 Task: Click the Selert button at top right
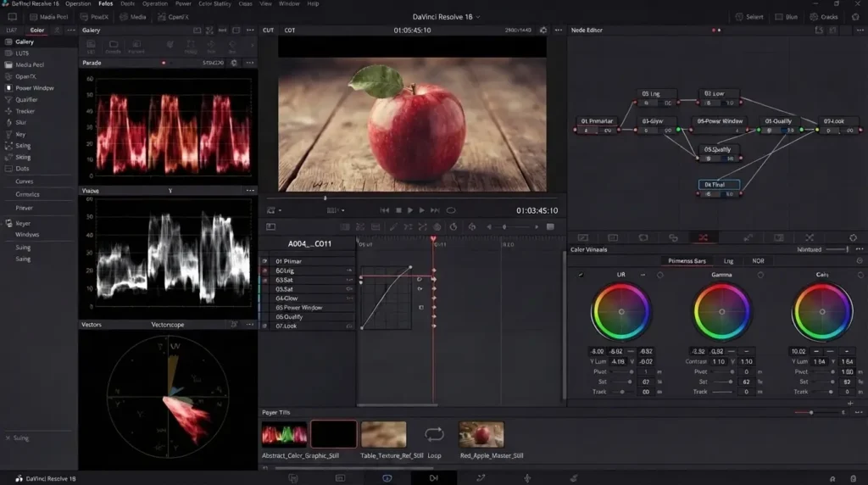click(x=749, y=17)
